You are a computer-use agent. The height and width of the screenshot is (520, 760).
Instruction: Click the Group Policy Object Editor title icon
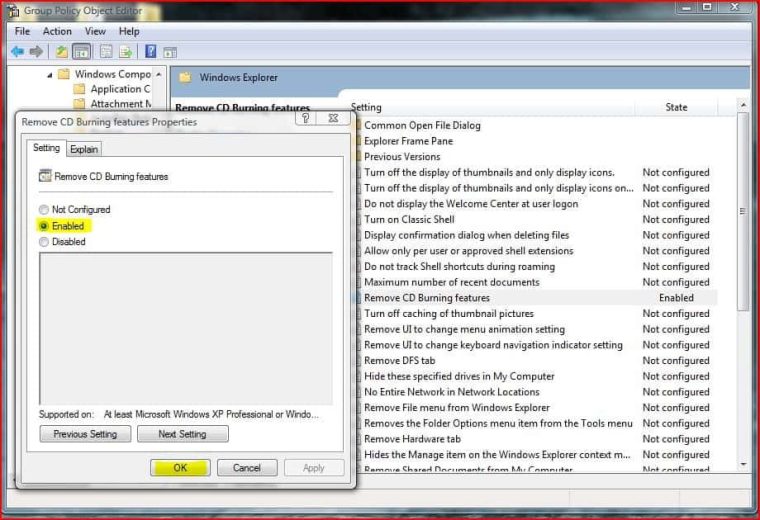[14, 11]
